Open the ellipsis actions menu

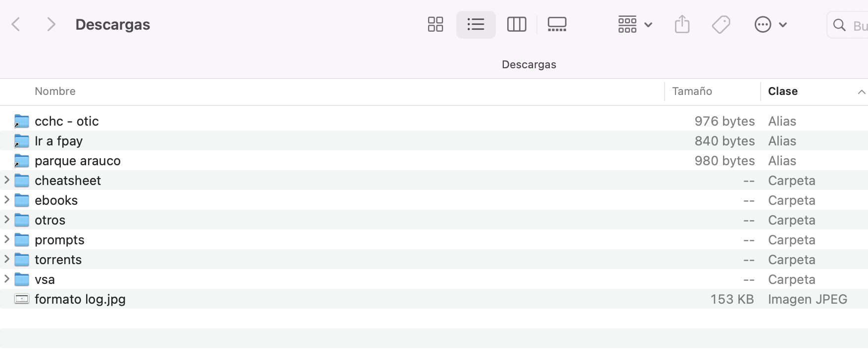point(770,24)
